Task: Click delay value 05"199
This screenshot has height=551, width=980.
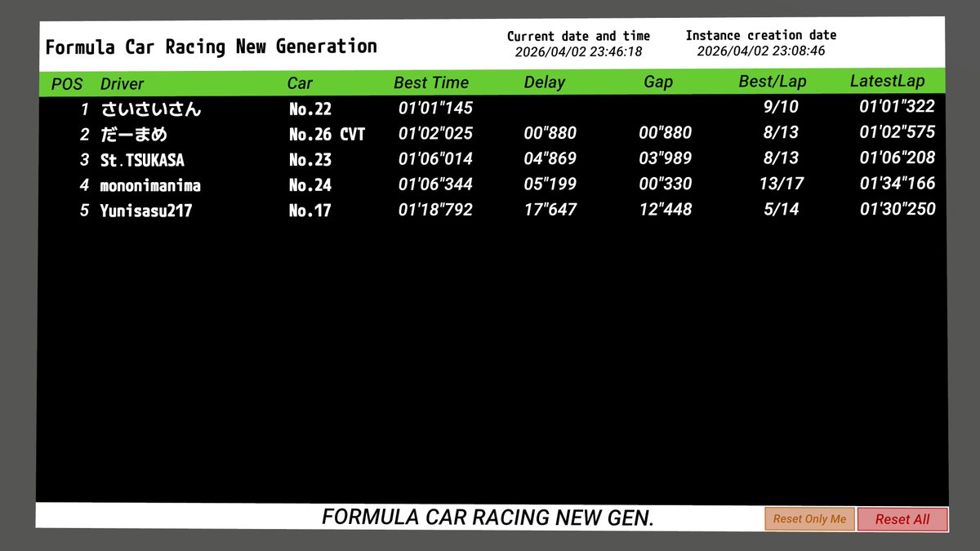Action: pos(550,184)
